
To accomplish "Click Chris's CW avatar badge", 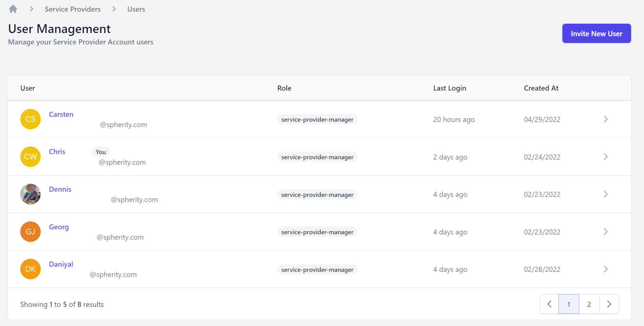I will pyautogui.click(x=30, y=157).
